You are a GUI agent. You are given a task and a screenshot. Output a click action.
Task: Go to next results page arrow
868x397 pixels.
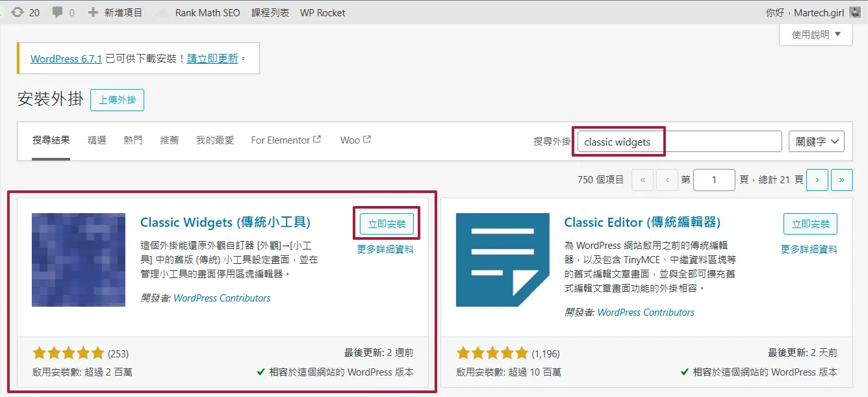point(817,180)
